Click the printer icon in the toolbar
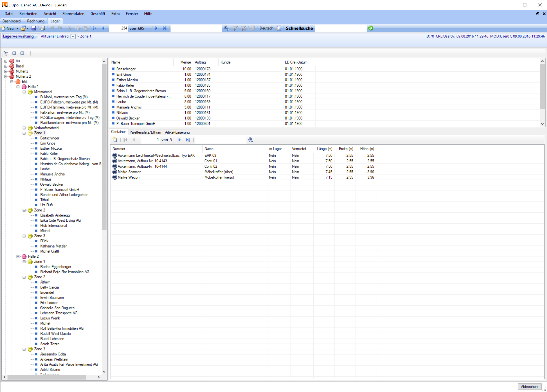 pos(43,28)
